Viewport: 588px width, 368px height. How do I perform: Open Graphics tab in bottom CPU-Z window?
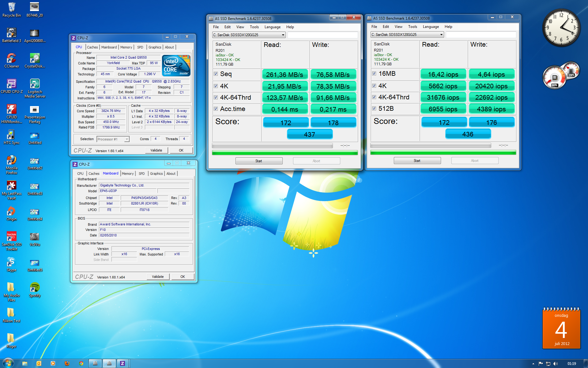(x=156, y=174)
